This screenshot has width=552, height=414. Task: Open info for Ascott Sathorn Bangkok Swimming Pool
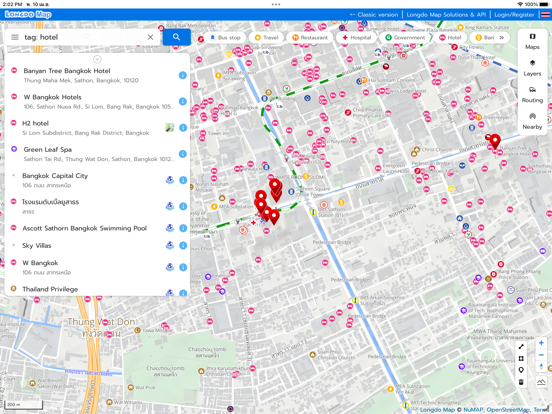pos(183,228)
